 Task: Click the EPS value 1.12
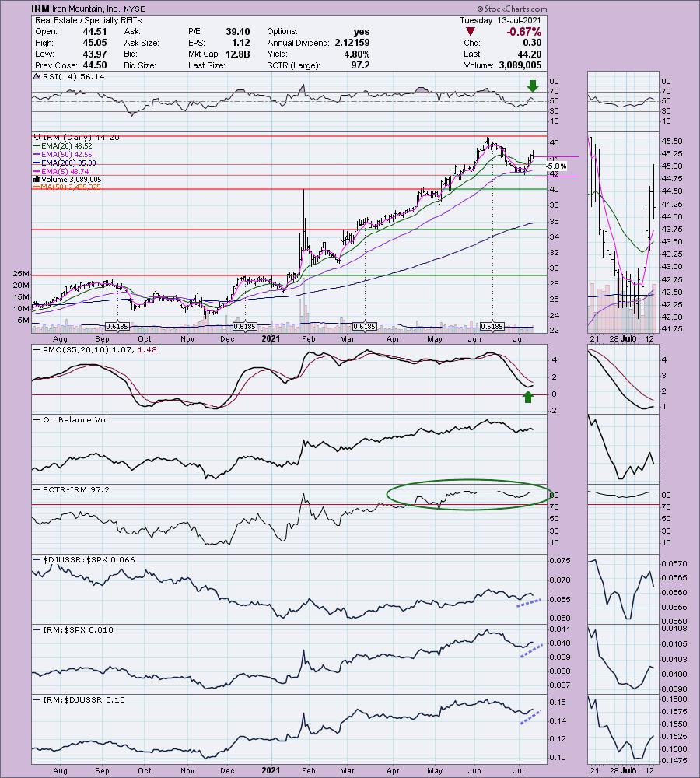[x=241, y=43]
